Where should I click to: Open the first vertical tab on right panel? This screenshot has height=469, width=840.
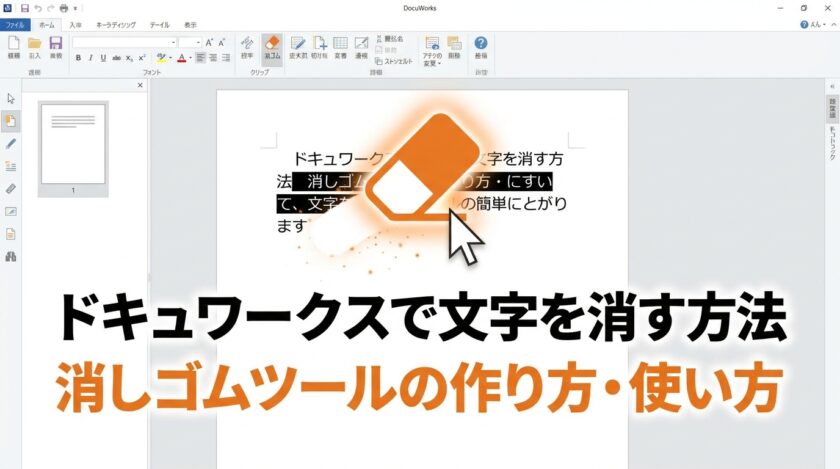coord(832,108)
